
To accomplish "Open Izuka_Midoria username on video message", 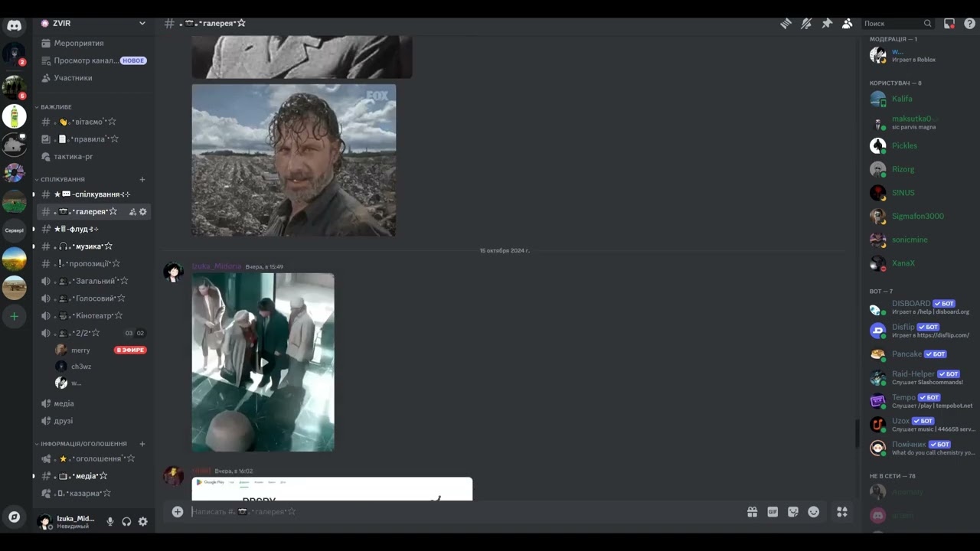I will click(216, 266).
